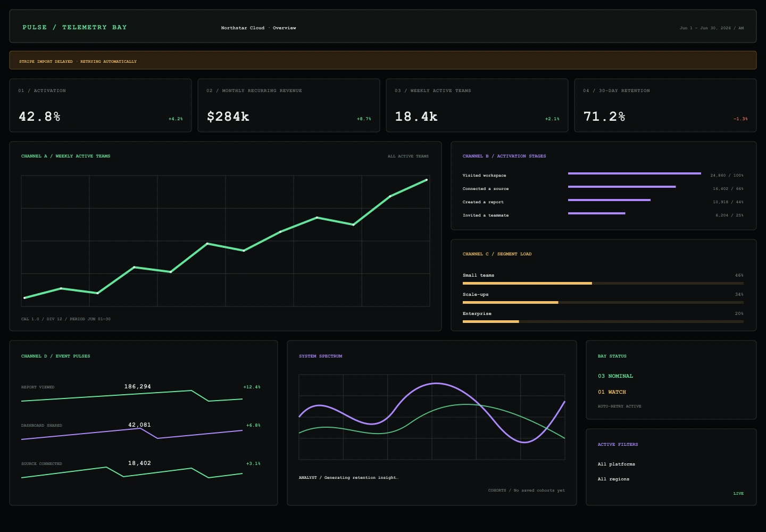
Task: Click the -1.3% retention change
Action: [740, 119]
